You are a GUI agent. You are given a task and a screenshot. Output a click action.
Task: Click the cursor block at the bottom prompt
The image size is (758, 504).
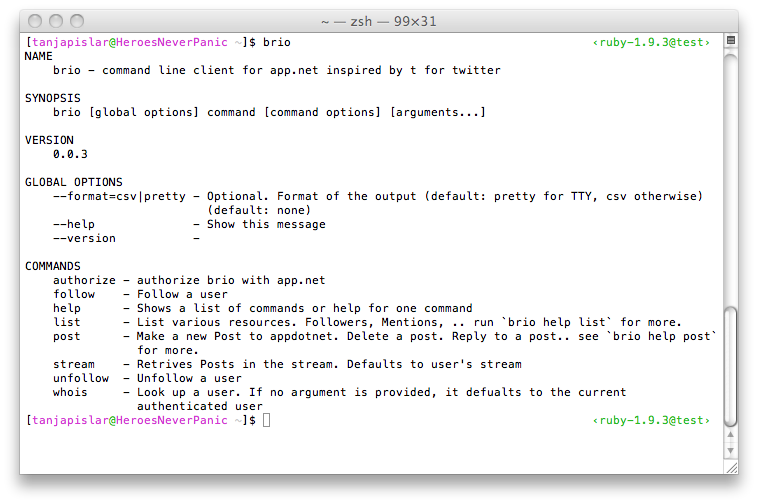266,420
